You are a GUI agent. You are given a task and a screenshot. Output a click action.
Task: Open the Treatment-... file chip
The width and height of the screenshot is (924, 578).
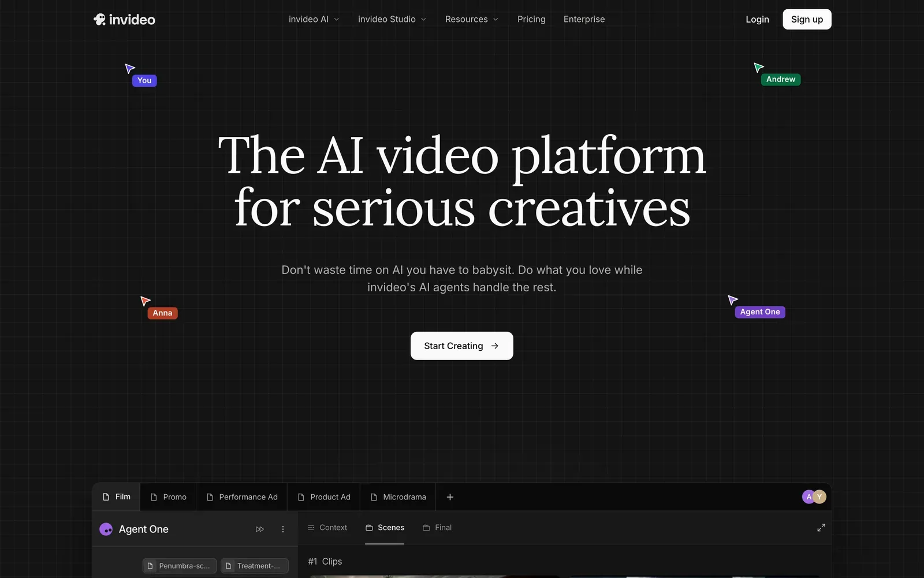[x=255, y=566]
